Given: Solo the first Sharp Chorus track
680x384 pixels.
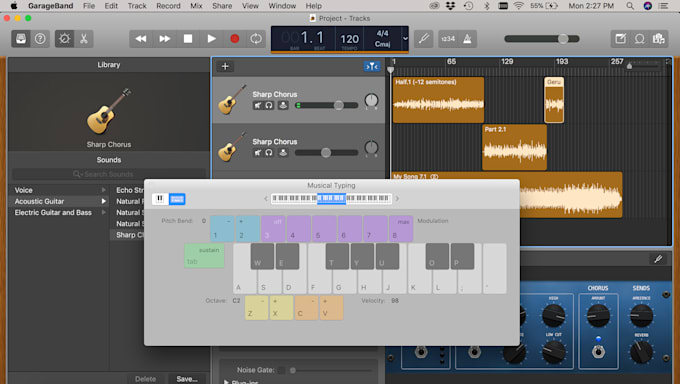Looking at the screenshot, I should (x=269, y=105).
